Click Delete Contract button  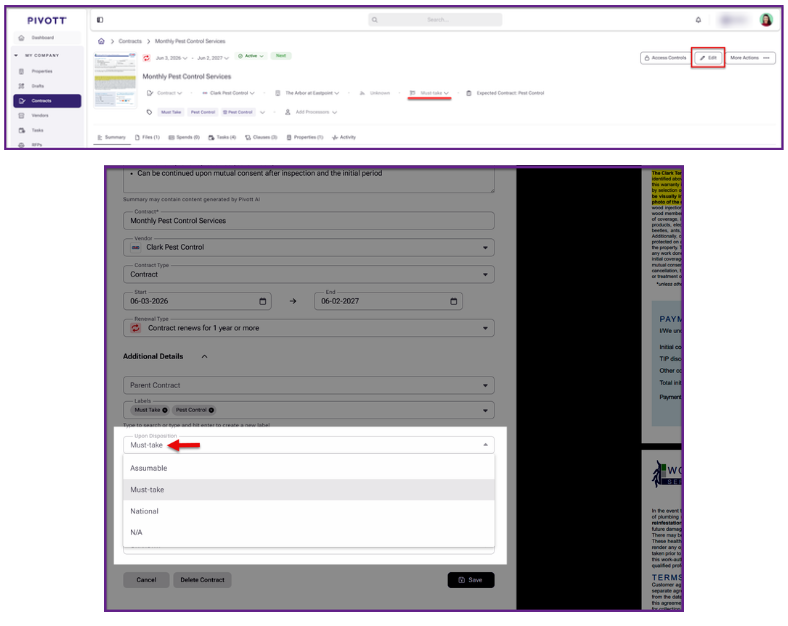tap(203, 580)
